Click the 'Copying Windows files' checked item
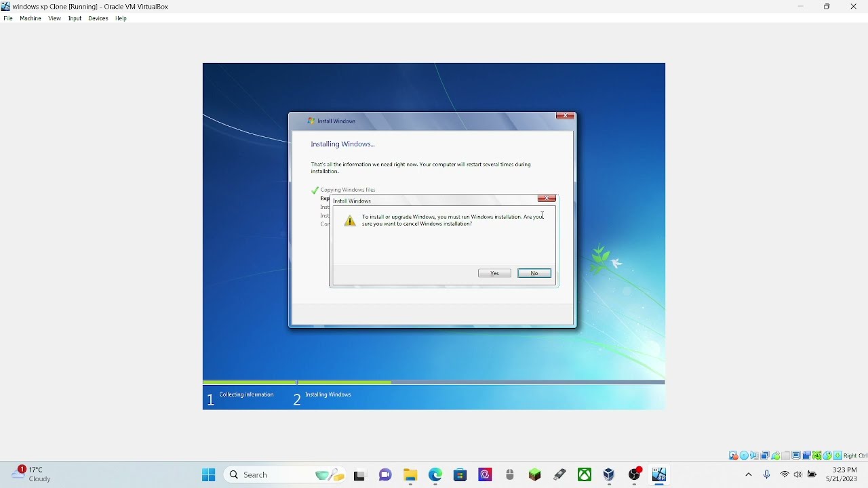This screenshot has width=868, height=488. click(x=348, y=190)
